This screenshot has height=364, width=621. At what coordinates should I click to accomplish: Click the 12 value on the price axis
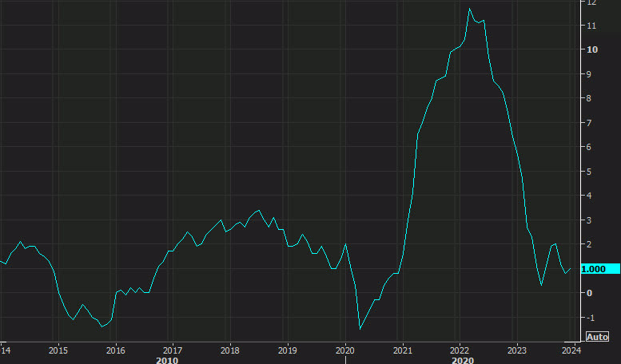(x=591, y=3)
